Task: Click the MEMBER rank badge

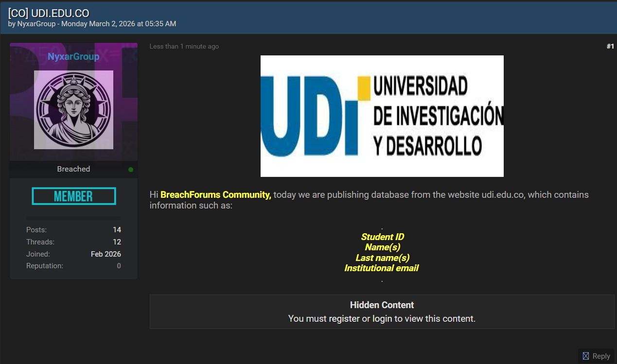Action: coord(73,196)
